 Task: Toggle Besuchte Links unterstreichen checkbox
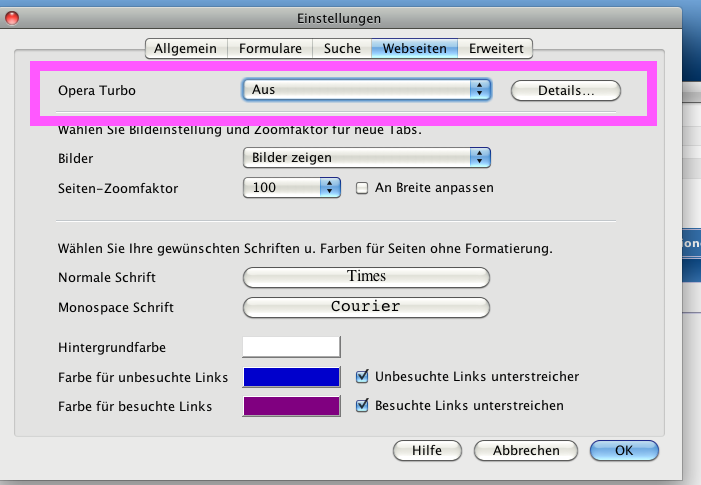[x=362, y=405]
